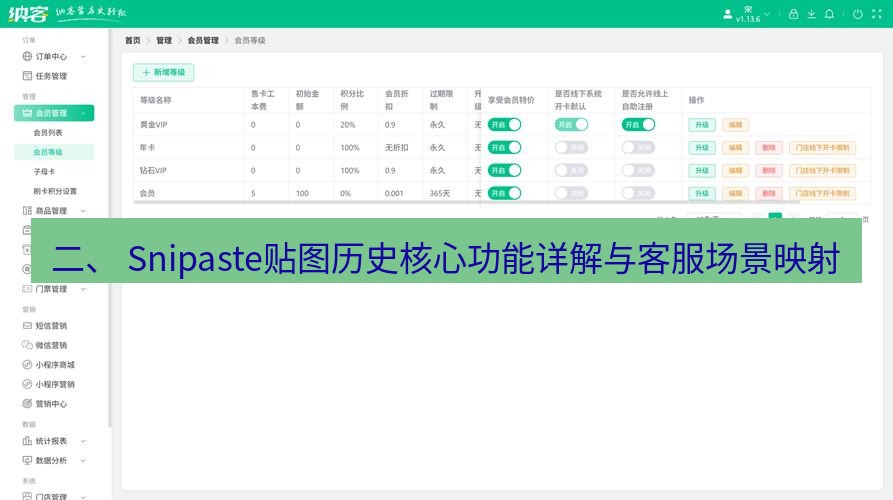Click 编辑 button for 黄金VIP
The image size is (893, 500).
point(735,125)
